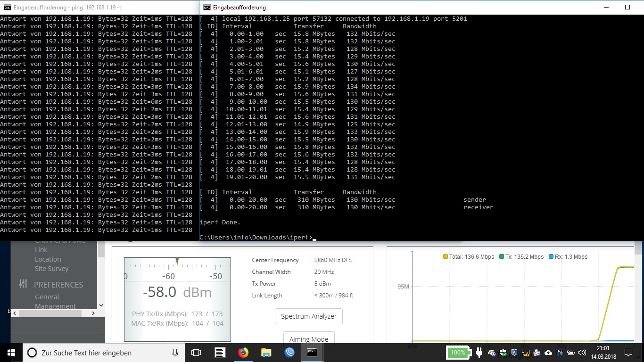The image size is (644, 362).
Task: Click the Cortana circle icon in search box
Action: coord(32,353)
